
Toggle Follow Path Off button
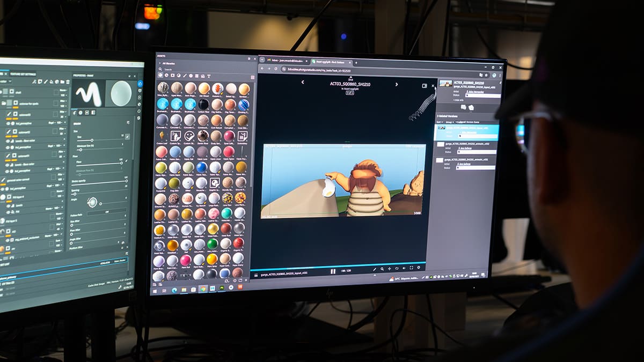click(107, 212)
